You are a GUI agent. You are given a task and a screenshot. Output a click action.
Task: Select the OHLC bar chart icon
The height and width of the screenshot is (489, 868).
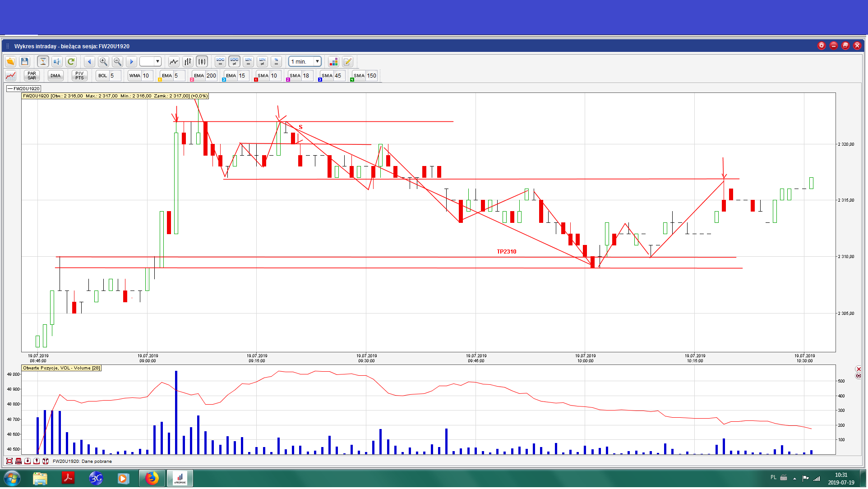click(188, 62)
